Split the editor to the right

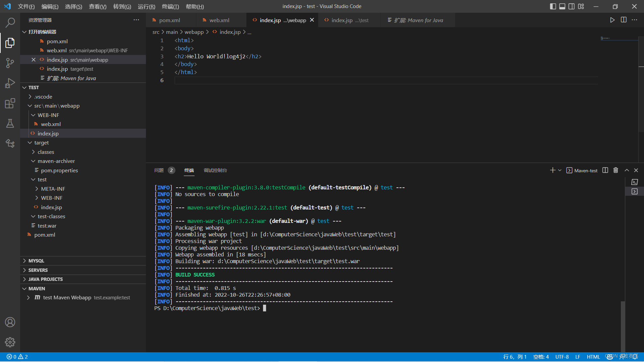point(624,20)
